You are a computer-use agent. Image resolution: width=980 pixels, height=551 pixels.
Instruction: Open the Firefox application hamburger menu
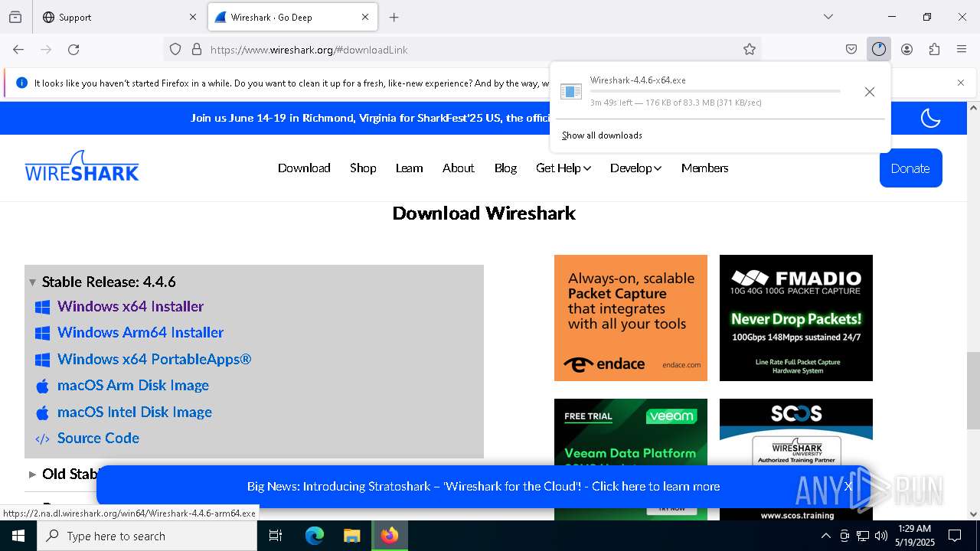click(962, 49)
